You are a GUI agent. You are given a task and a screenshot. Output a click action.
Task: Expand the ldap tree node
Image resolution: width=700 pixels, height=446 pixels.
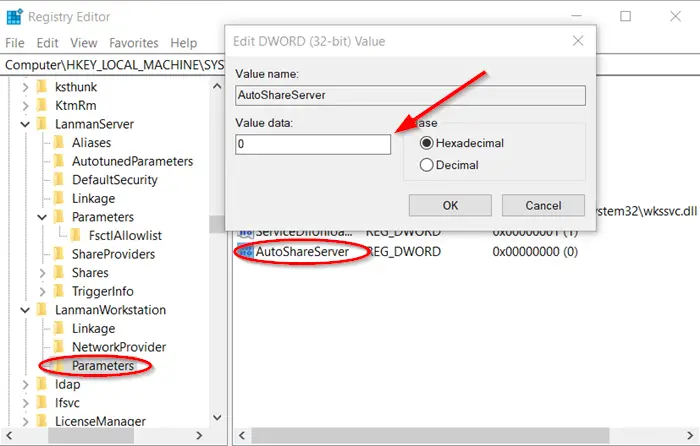click(25, 384)
